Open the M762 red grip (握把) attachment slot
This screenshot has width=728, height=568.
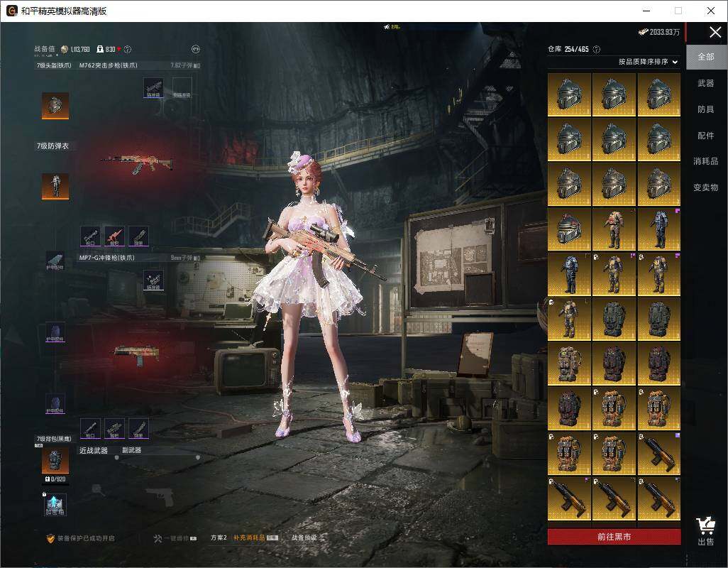coord(114,236)
